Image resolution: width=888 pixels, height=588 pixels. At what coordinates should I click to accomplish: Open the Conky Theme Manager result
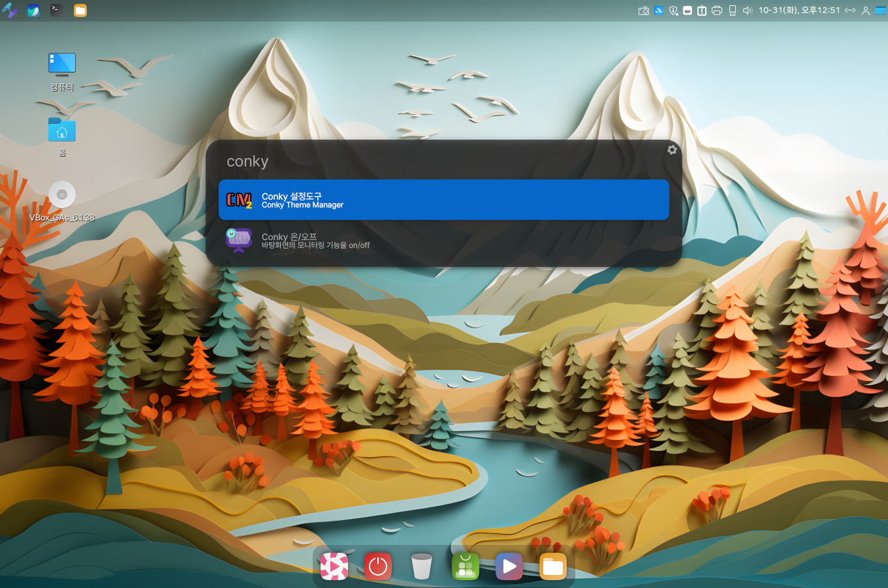(443, 200)
